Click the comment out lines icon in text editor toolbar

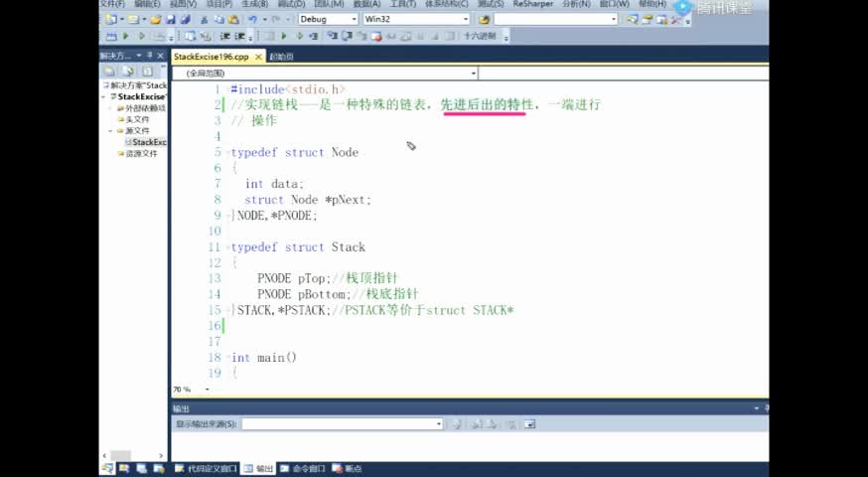(x=224, y=36)
